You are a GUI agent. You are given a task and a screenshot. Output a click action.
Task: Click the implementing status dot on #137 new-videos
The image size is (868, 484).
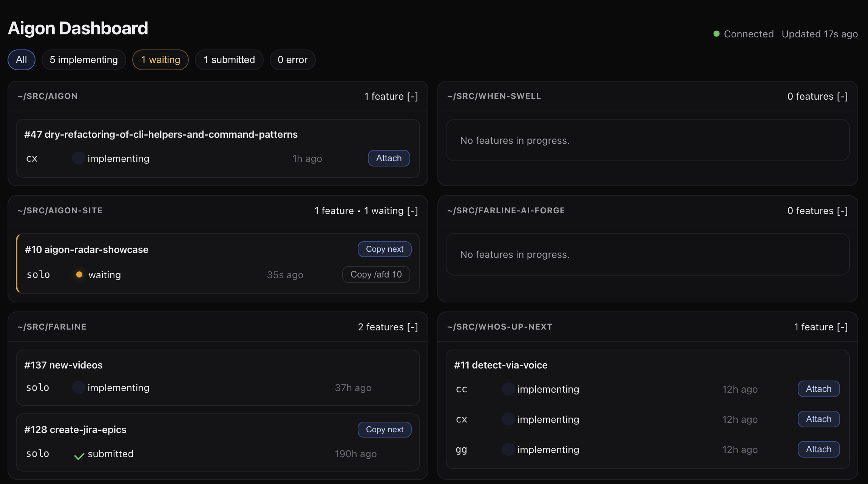point(78,387)
